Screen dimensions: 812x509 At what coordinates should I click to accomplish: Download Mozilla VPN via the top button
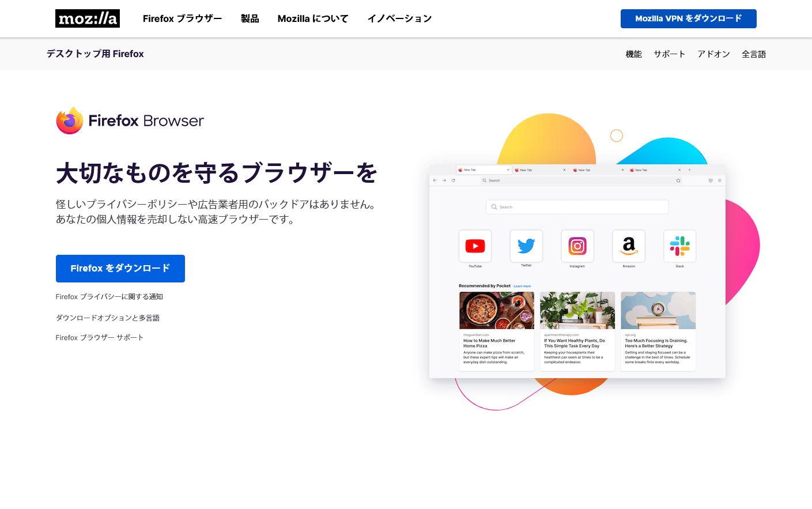pos(688,18)
